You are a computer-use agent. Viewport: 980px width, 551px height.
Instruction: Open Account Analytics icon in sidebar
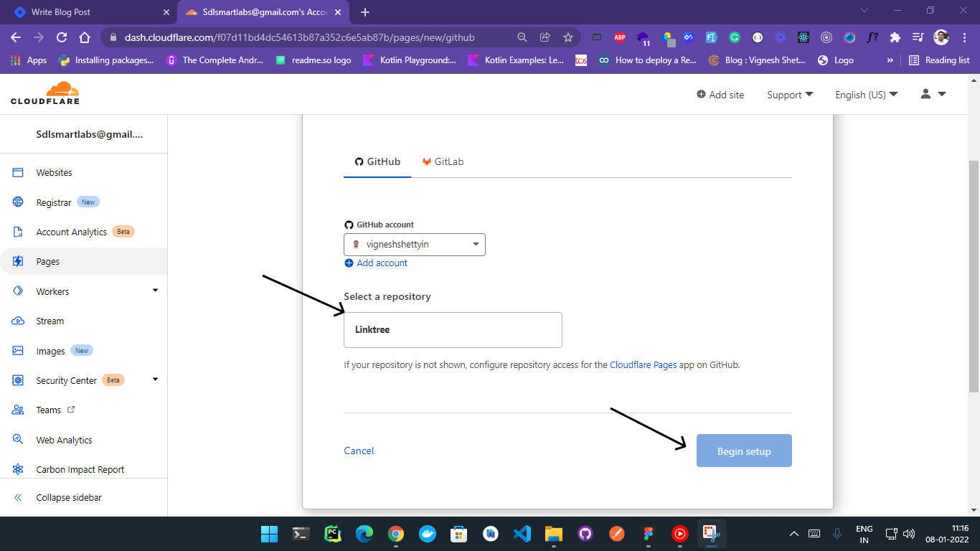pyautogui.click(x=18, y=232)
